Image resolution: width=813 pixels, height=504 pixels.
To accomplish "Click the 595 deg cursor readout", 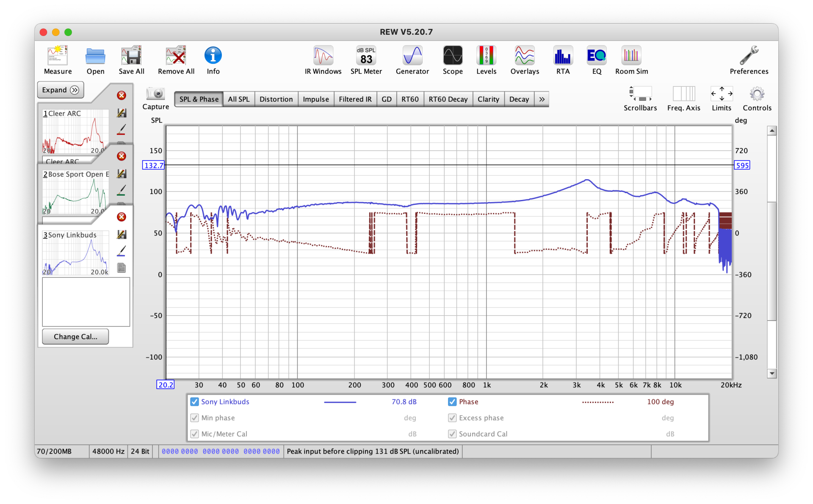I will pos(742,165).
